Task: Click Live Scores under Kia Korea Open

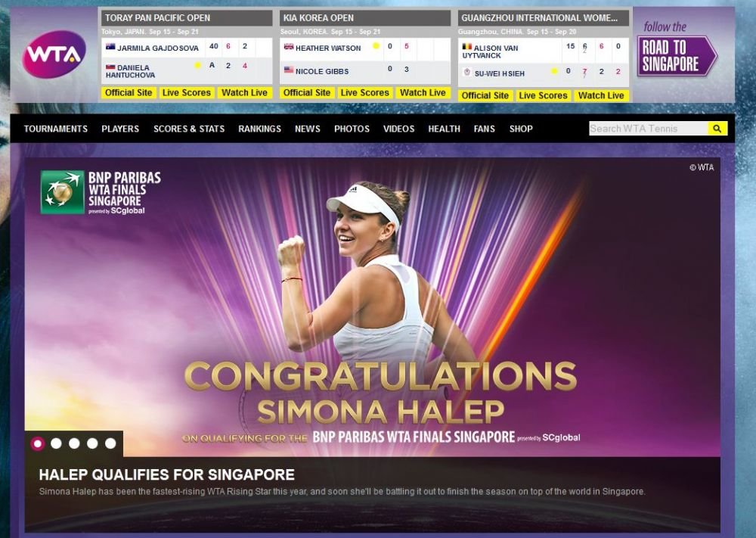Action: (x=364, y=92)
